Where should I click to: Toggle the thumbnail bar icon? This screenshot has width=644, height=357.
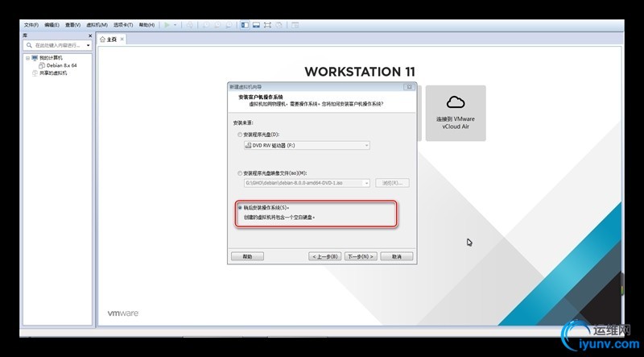tap(256, 25)
